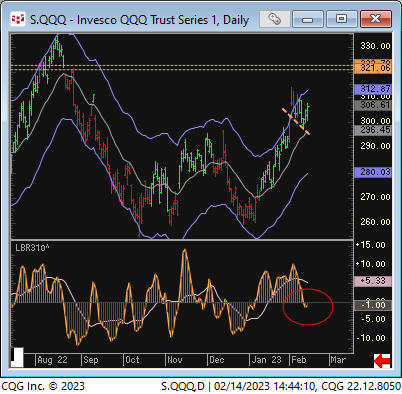Click the Mar date marker
This screenshot has width=402, height=394.
tap(338, 360)
